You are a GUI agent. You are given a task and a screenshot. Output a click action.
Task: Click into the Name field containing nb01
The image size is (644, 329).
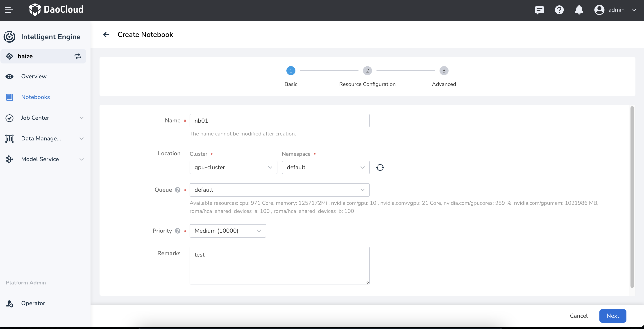(279, 121)
